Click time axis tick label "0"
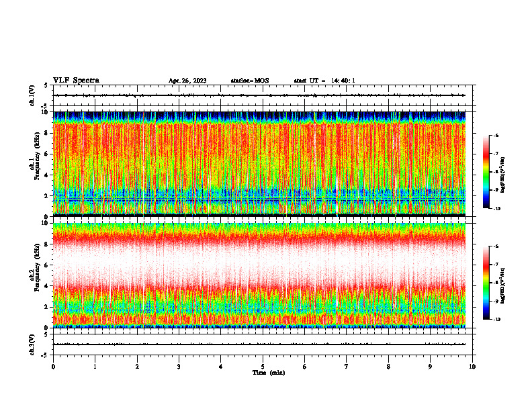Image resolution: width=532 pixels, height=411 pixels. click(53, 367)
